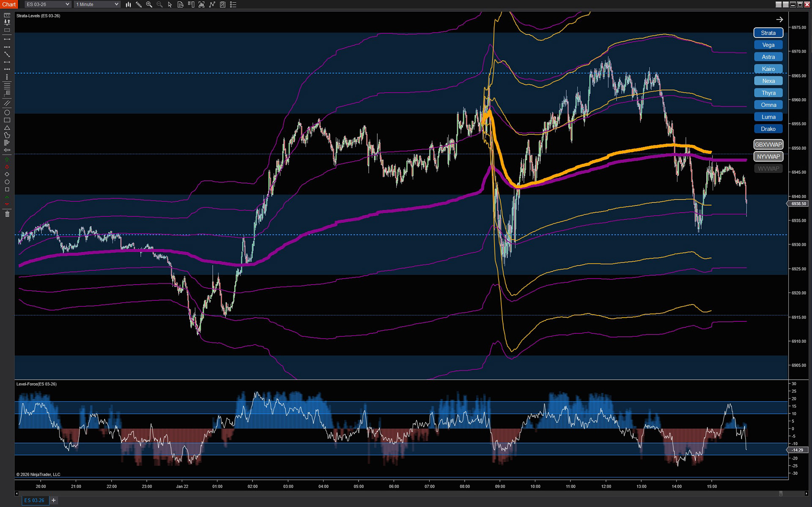The width and height of the screenshot is (812, 507).
Task: Add a new tab with plus
Action: [54, 500]
